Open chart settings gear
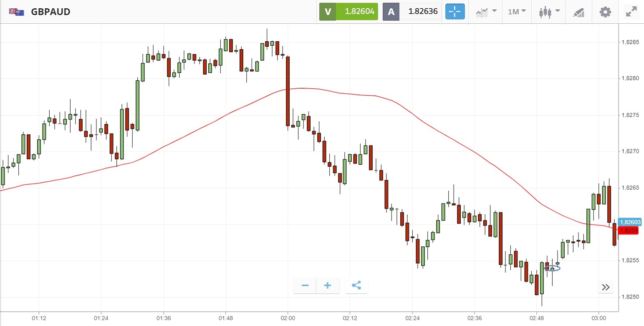 pyautogui.click(x=605, y=12)
